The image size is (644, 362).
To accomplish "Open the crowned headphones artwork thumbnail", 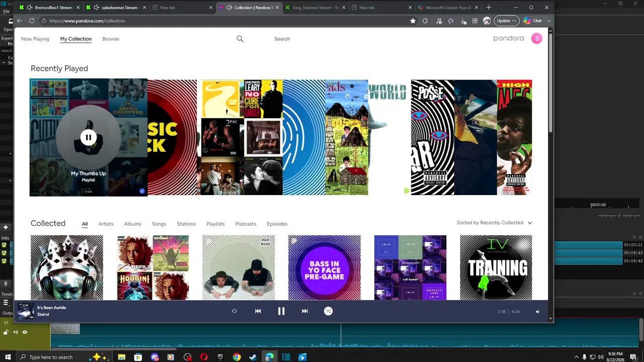I will click(x=67, y=267).
